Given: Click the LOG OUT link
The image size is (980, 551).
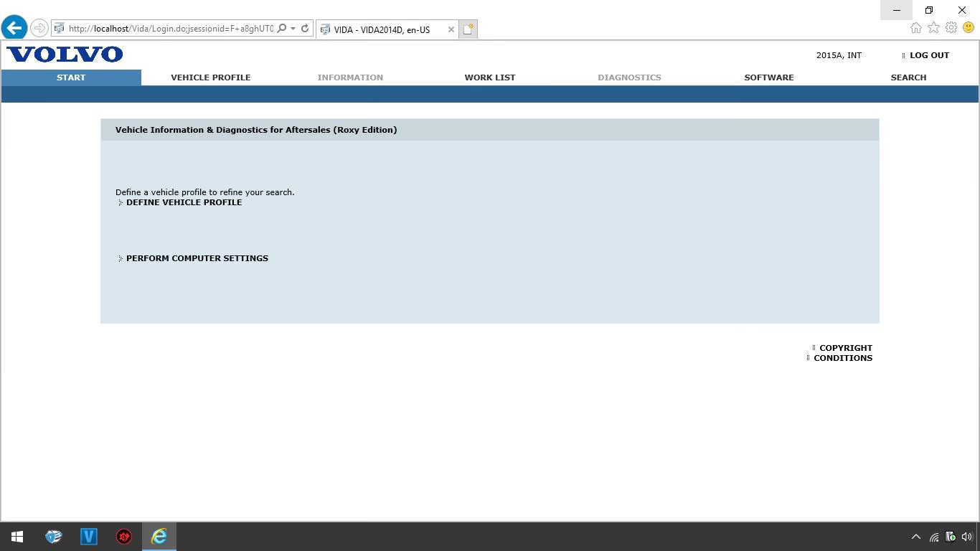Looking at the screenshot, I should point(929,55).
